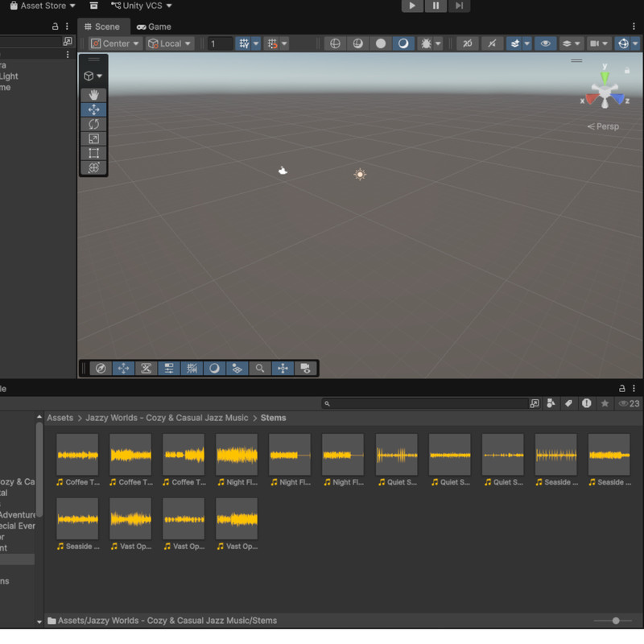The image size is (644, 644).
Task: Select the Rotate tool
Action: [93, 124]
